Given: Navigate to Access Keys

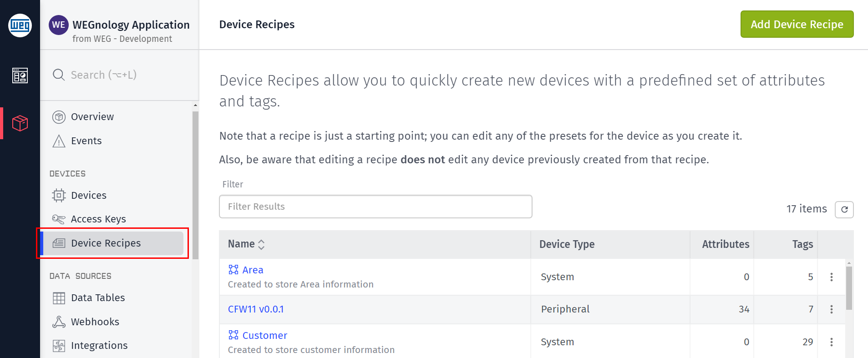Looking at the screenshot, I should (x=98, y=219).
